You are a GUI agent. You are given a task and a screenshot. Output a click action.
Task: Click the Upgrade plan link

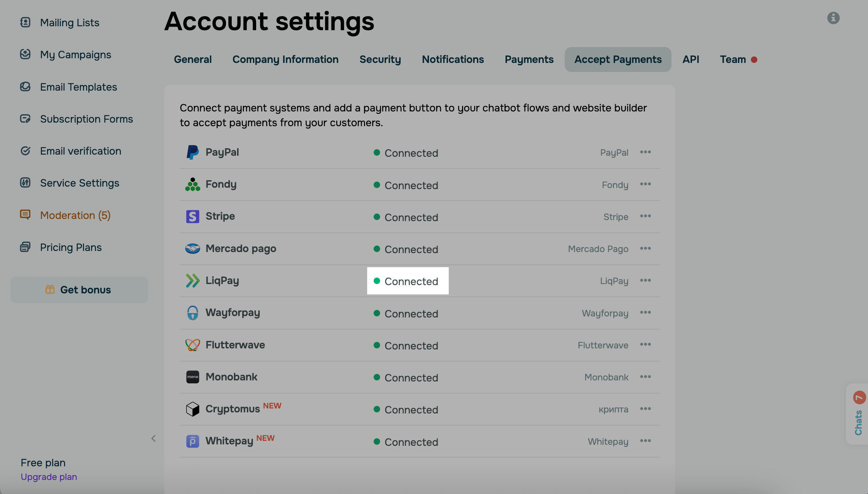49,477
